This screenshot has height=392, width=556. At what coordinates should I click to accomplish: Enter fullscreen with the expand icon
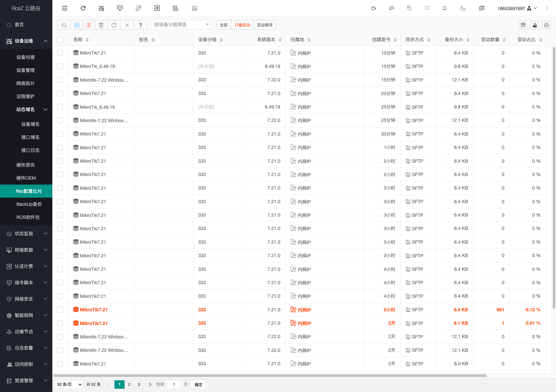tap(427, 8)
